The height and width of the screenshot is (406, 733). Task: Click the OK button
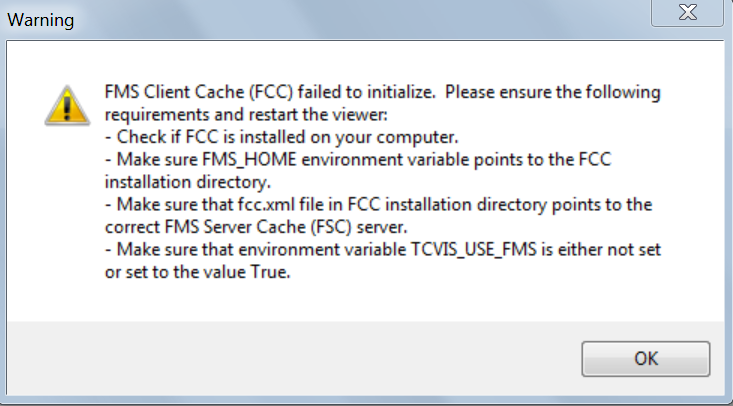[646, 359]
